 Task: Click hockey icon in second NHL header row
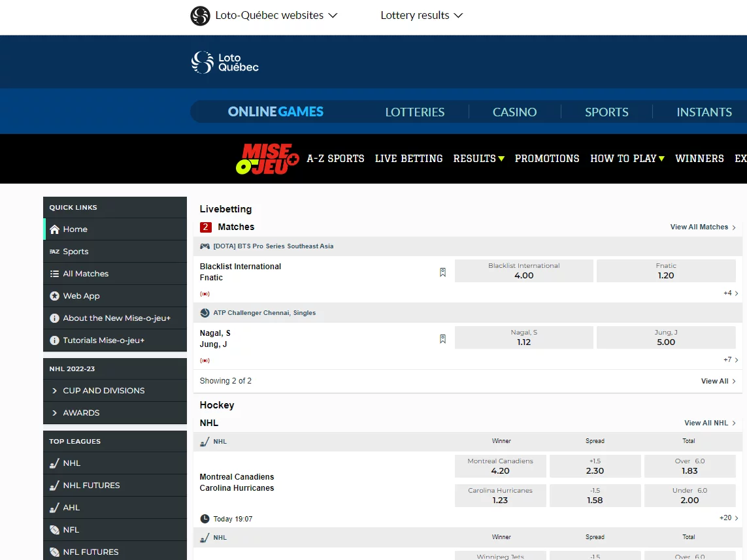click(205, 538)
